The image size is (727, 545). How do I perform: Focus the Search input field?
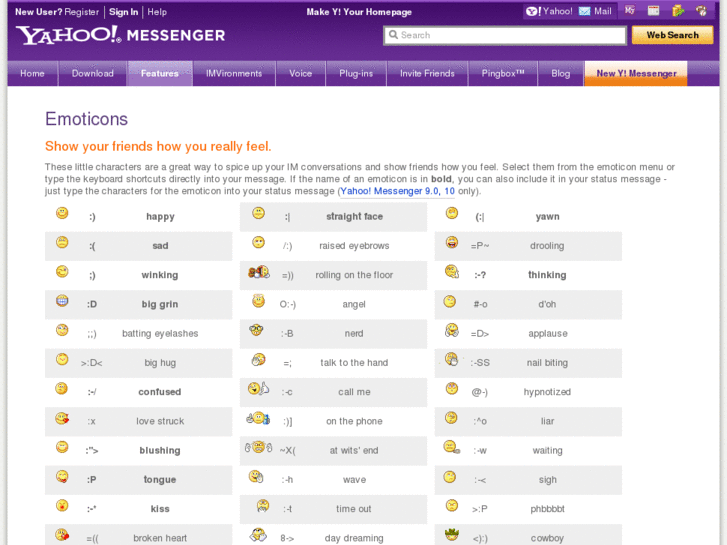point(505,35)
